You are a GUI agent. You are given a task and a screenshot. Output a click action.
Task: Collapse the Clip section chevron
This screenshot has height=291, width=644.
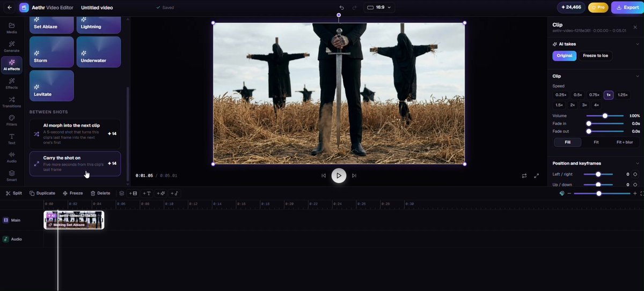637,76
